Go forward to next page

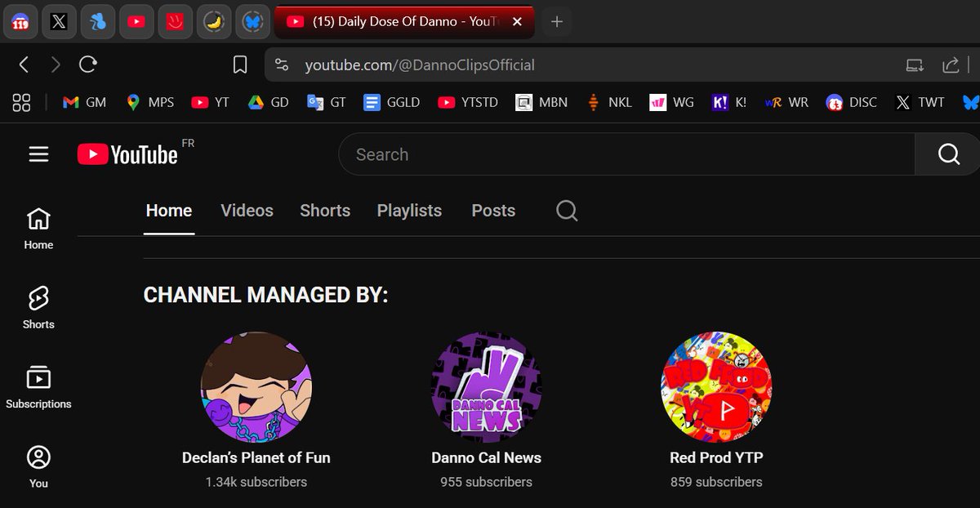[55, 65]
